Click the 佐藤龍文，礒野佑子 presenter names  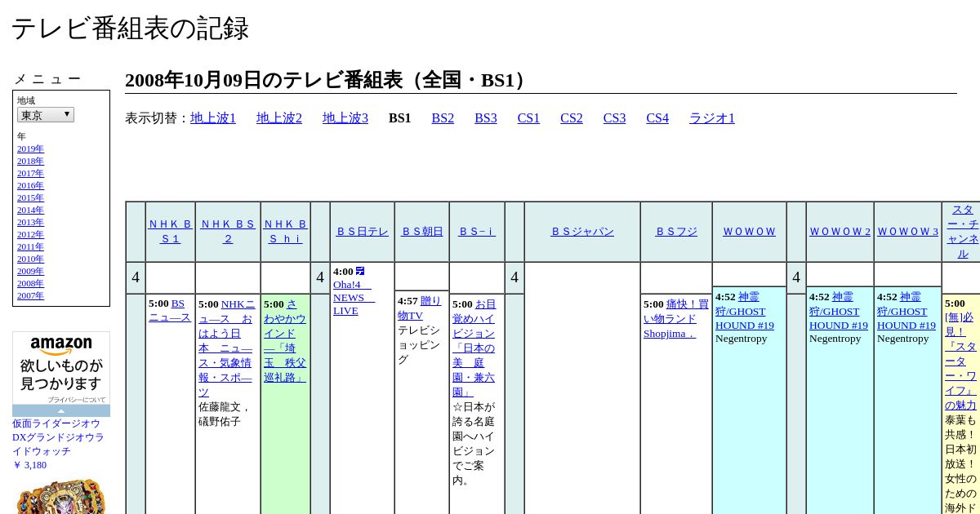coord(225,414)
